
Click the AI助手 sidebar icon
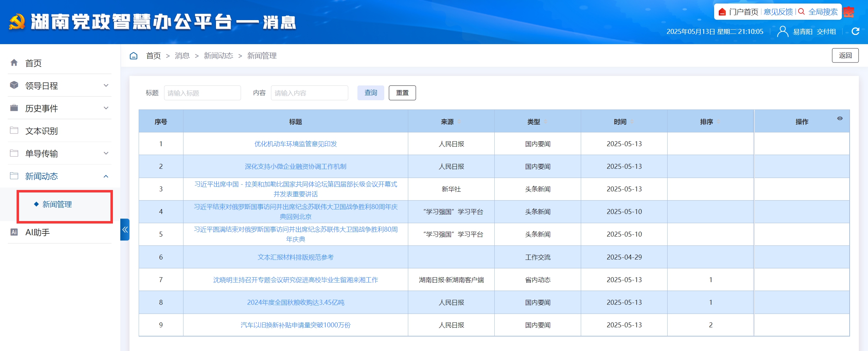pyautogui.click(x=14, y=232)
